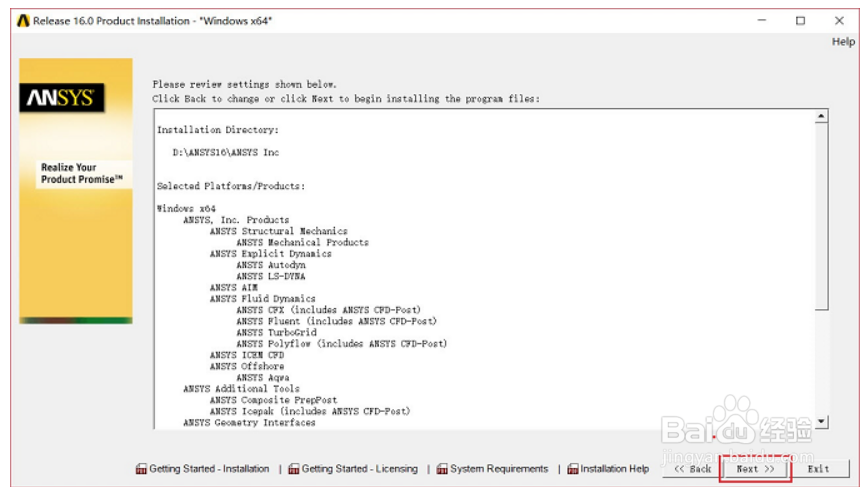This screenshot has width=862, height=487.
Task: Click the 'ANSYS ICEM CFD' line
Action: (x=247, y=355)
